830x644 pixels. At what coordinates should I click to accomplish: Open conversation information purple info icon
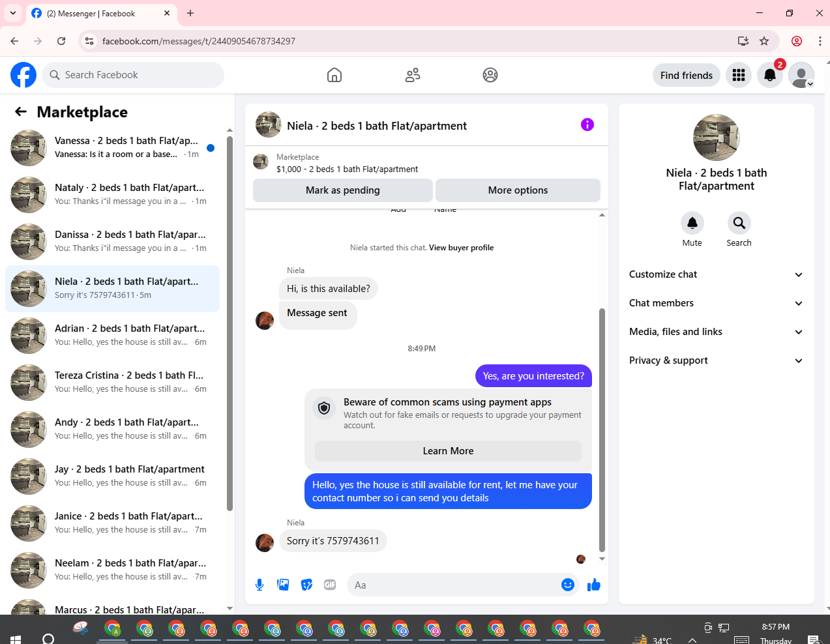point(587,124)
